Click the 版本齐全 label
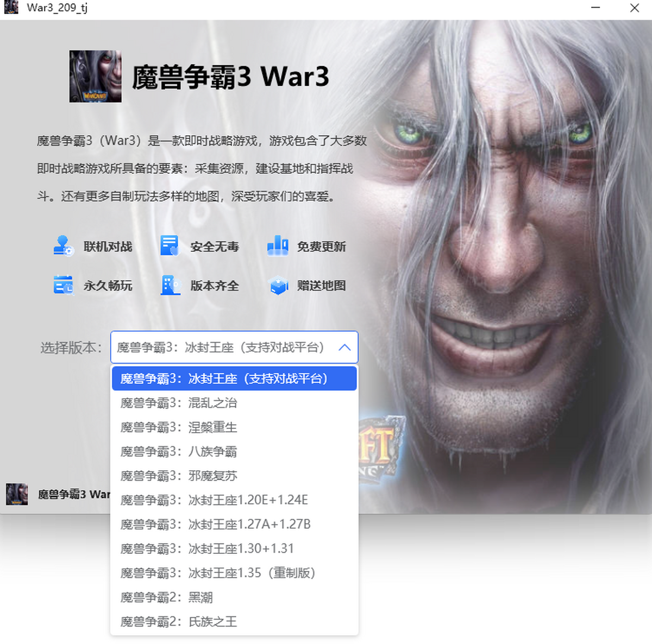Screen dimensions: 652x644 (x=215, y=286)
